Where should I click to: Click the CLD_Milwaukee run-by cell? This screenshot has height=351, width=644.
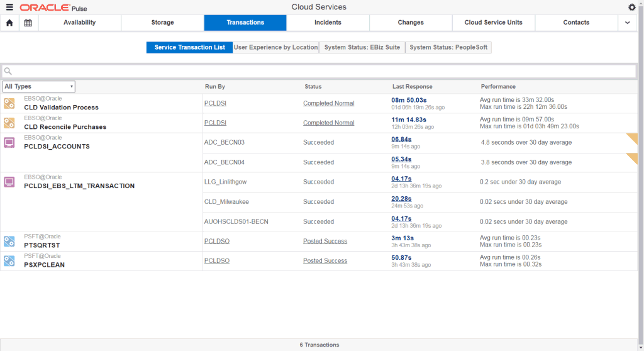[x=226, y=202]
